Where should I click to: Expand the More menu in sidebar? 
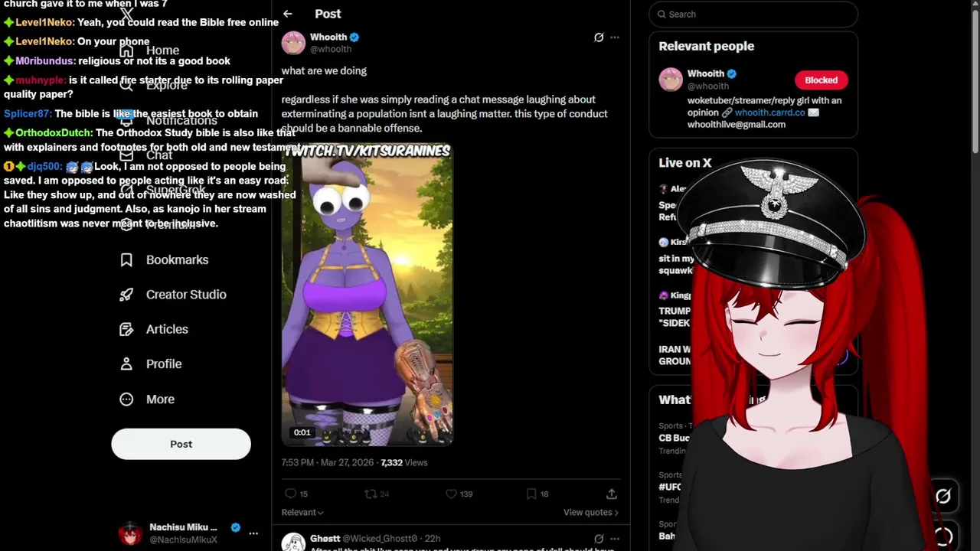tap(147, 399)
